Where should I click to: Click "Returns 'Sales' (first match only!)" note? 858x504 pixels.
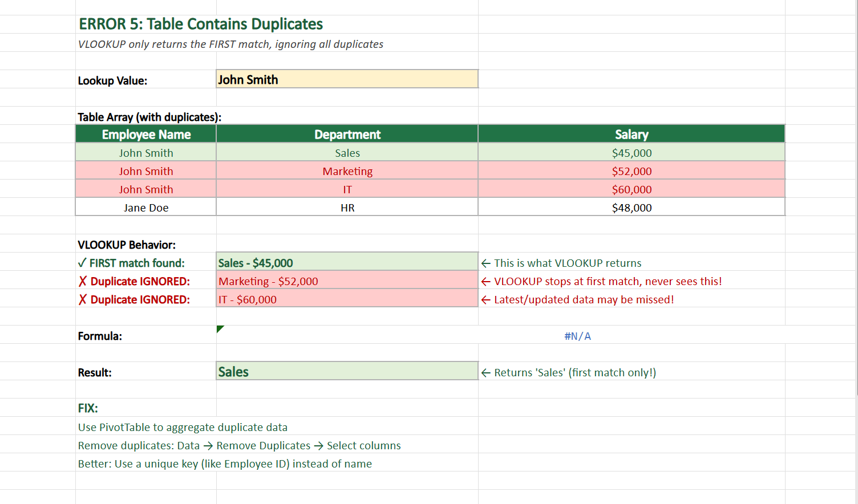click(x=569, y=372)
